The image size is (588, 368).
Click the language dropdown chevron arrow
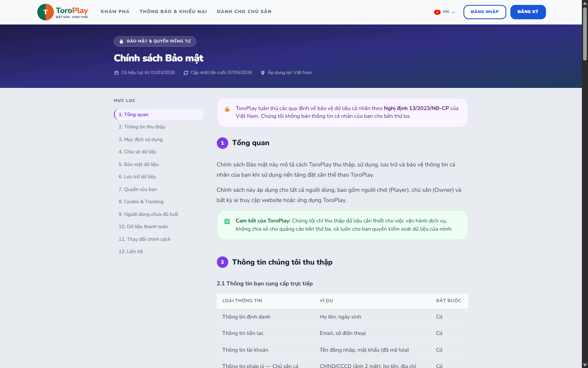453,12
